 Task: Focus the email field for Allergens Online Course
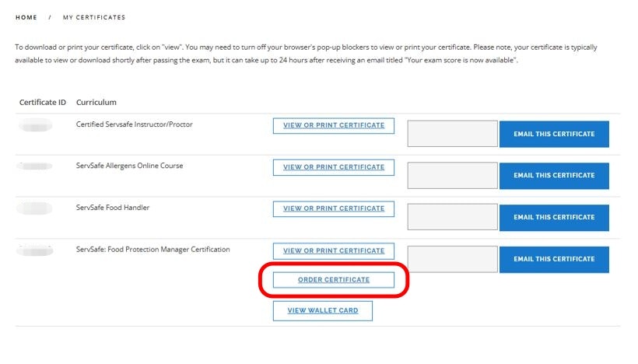[x=452, y=175]
